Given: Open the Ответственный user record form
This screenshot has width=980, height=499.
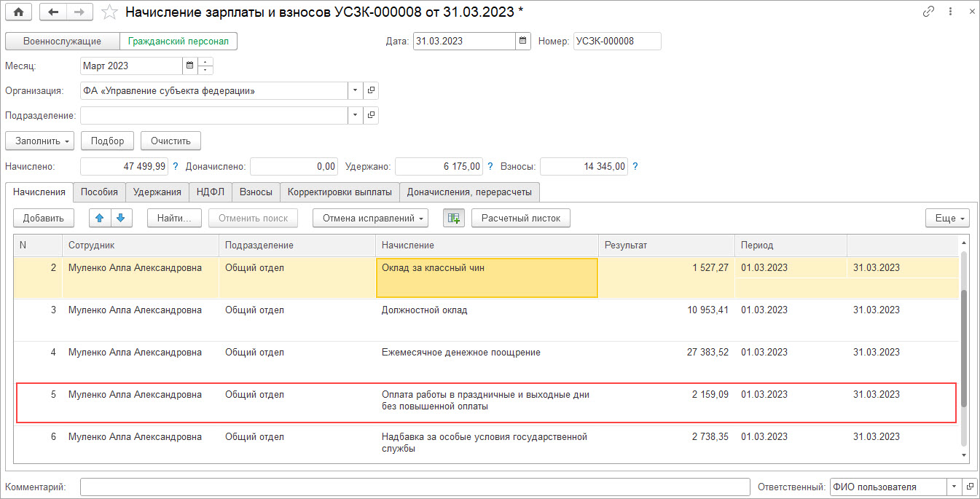Looking at the screenshot, I should coord(970,487).
